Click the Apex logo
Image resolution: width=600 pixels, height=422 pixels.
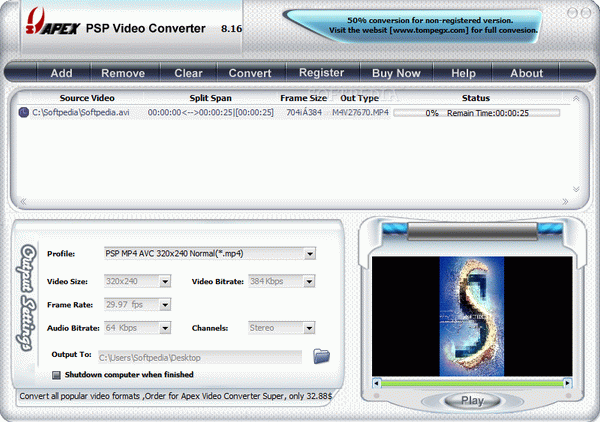pos(53,23)
